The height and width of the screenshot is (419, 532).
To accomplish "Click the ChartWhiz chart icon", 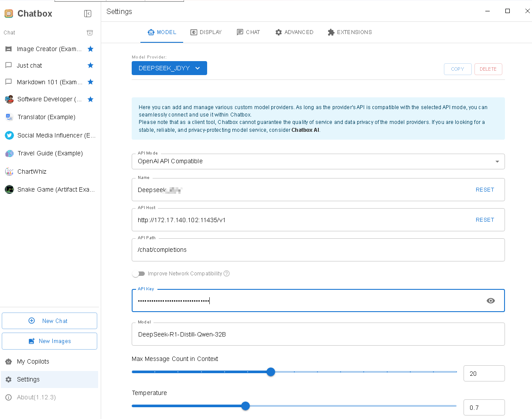I will [9, 172].
